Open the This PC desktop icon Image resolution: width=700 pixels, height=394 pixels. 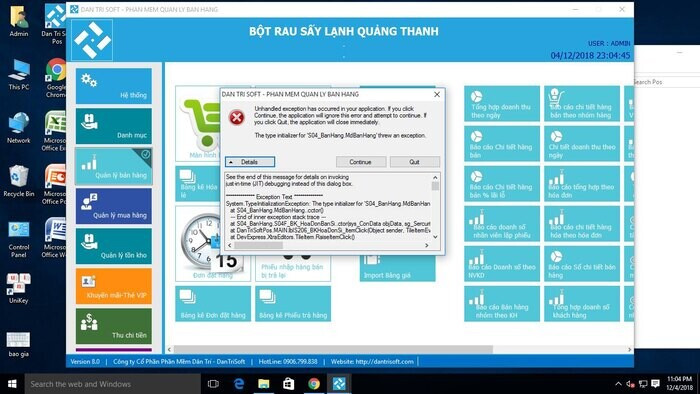(x=18, y=75)
